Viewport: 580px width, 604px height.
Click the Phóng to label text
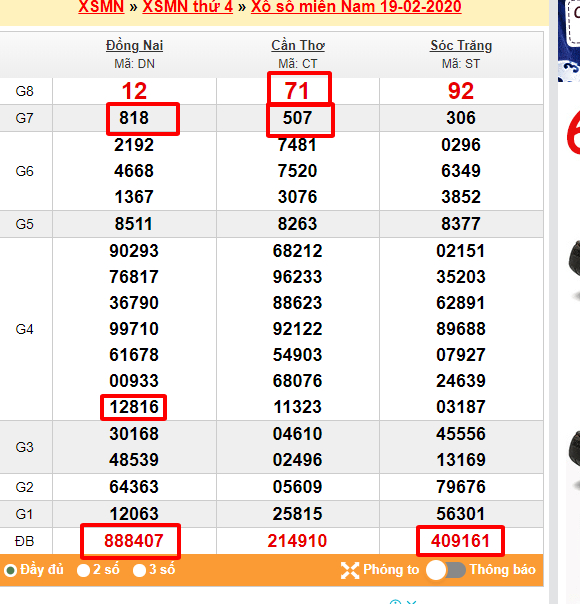(x=391, y=569)
